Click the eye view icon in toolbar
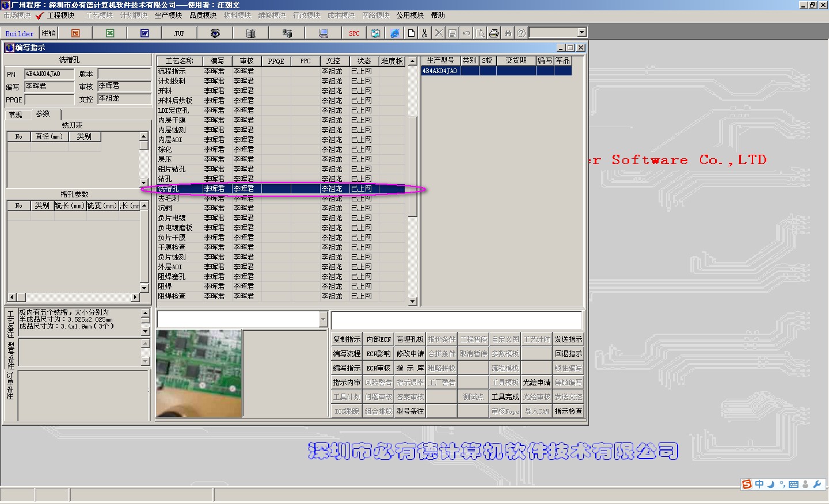829x504 pixels. pos(215,33)
